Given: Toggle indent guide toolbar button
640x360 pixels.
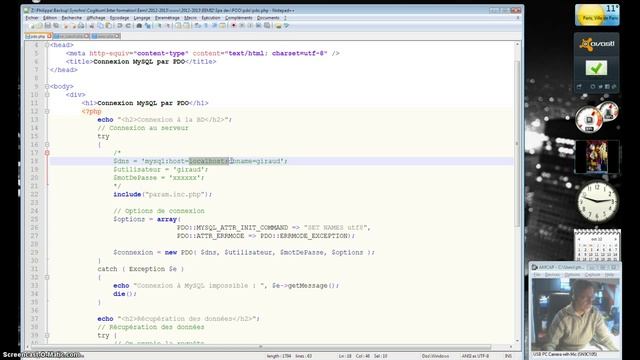Looking at the screenshot, I should (214, 26).
